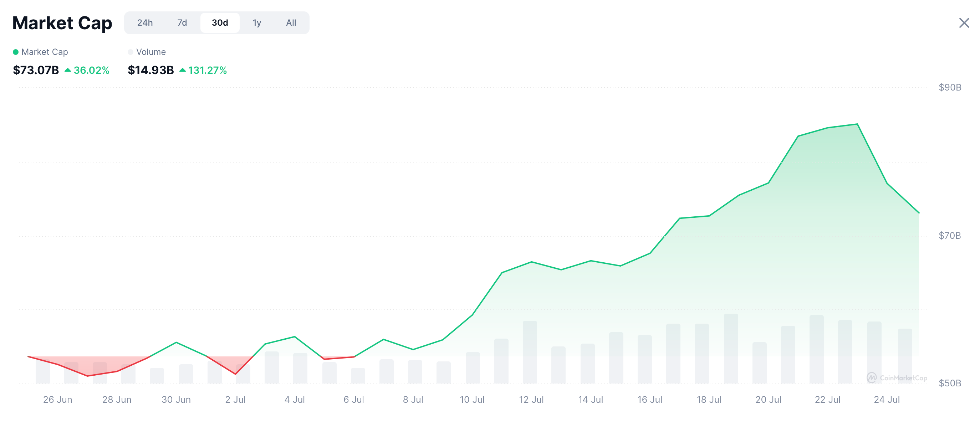
Task: Click the $70B y-axis label
Action: [950, 236]
